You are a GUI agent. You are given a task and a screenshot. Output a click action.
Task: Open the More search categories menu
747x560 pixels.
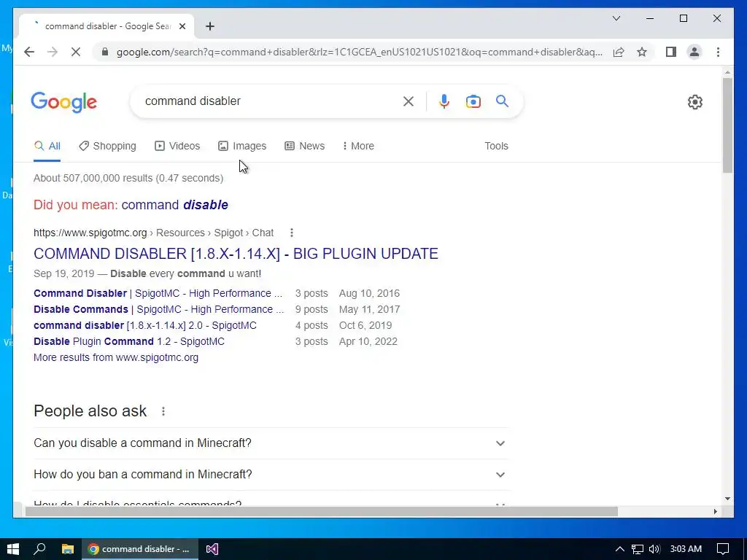click(x=358, y=146)
